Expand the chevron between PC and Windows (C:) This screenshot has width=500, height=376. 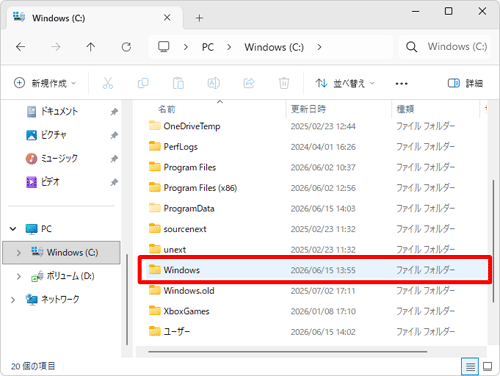(x=229, y=47)
